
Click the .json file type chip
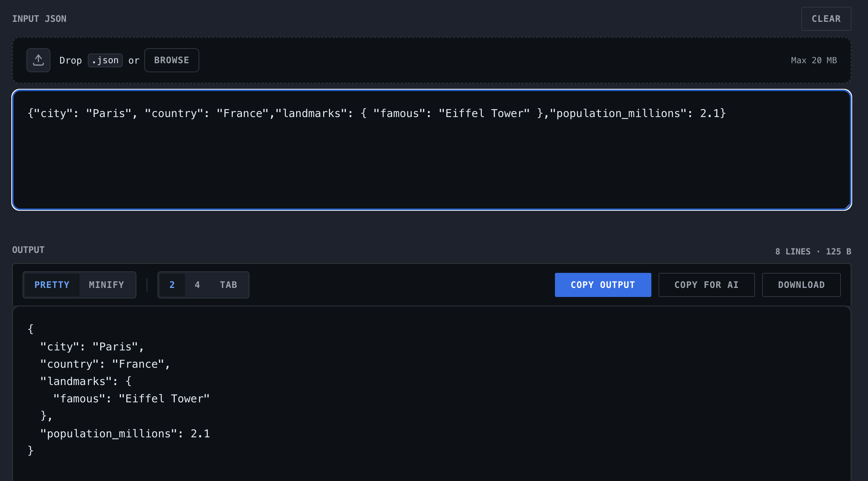(105, 60)
